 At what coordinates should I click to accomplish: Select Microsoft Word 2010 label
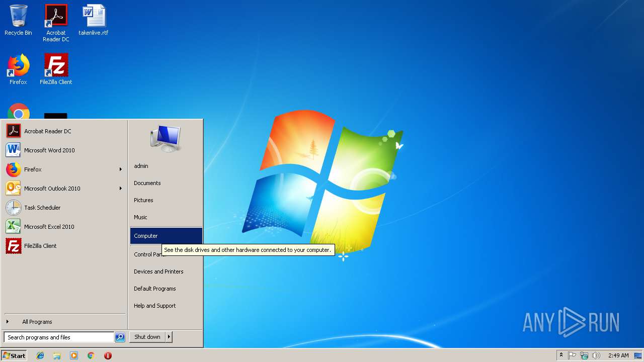[49, 150]
